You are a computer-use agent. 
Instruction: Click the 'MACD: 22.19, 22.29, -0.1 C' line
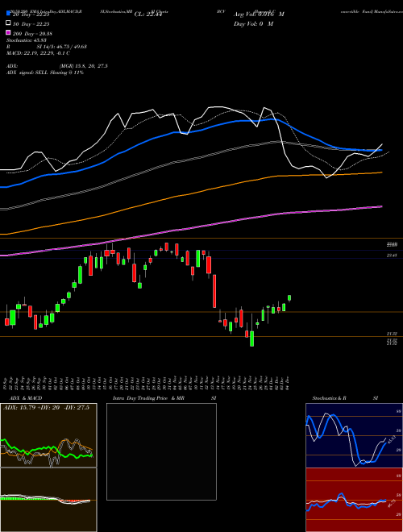point(39,53)
